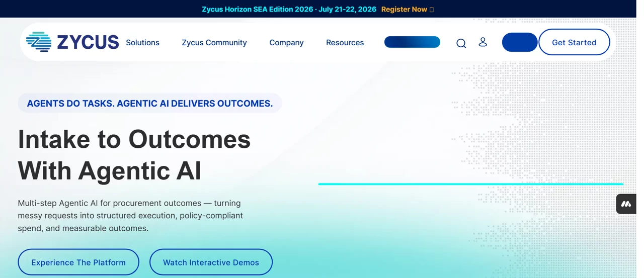This screenshot has width=644, height=278.
Task: Open the Zycus Community menu
Action: coord(214,43)
